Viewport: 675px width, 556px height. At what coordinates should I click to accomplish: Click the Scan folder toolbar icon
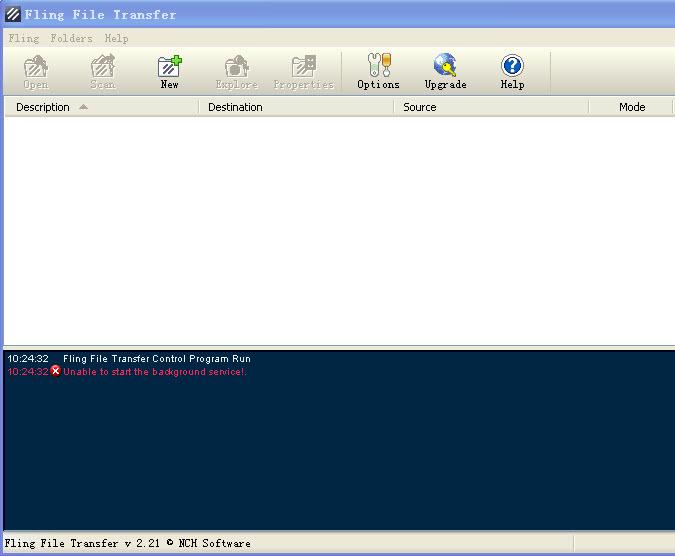point(103,71)
